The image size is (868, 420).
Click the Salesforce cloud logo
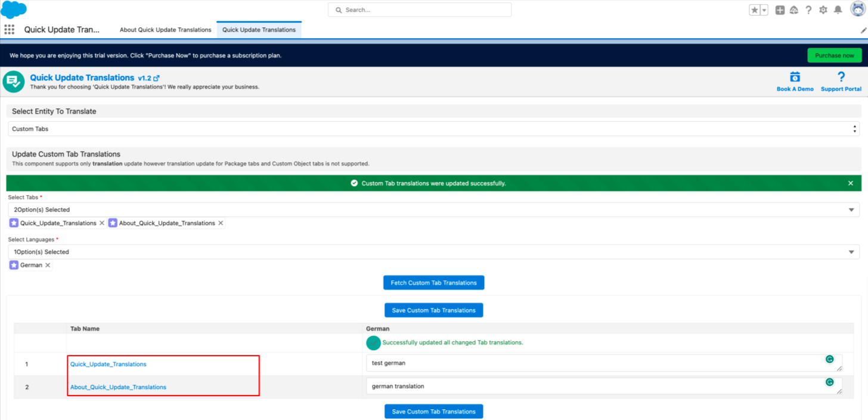(14, 10)
